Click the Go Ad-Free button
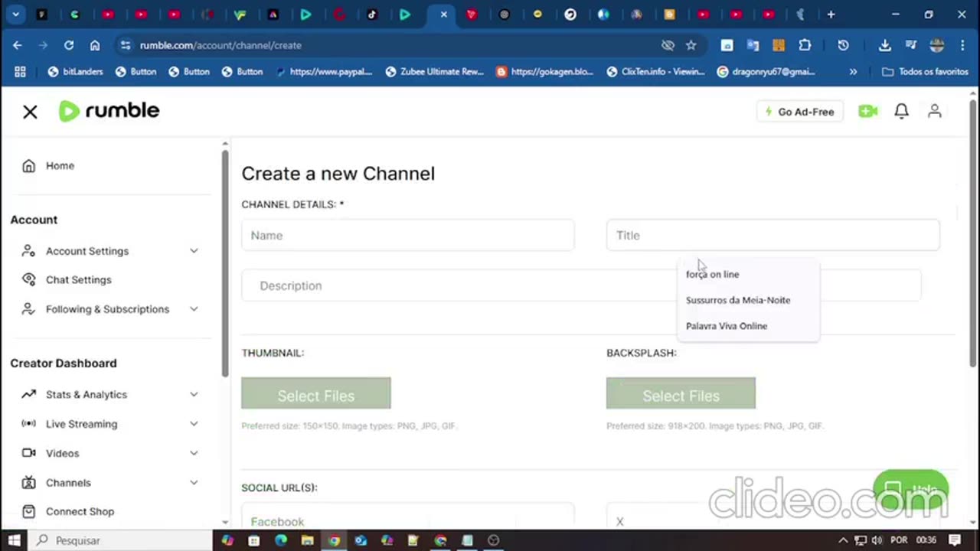The width and height of the screenshot is (980, 551). point(800,112)
